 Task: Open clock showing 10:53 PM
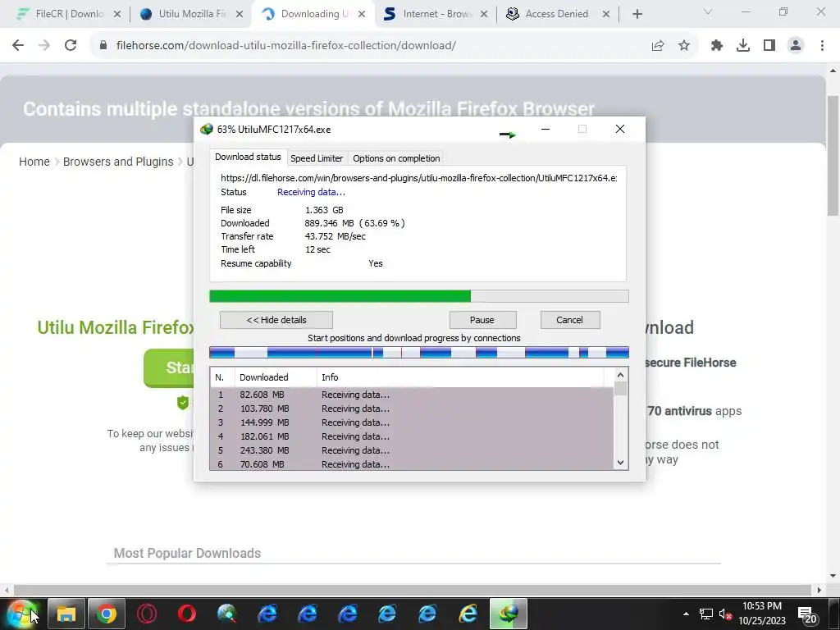pos(762,614)
